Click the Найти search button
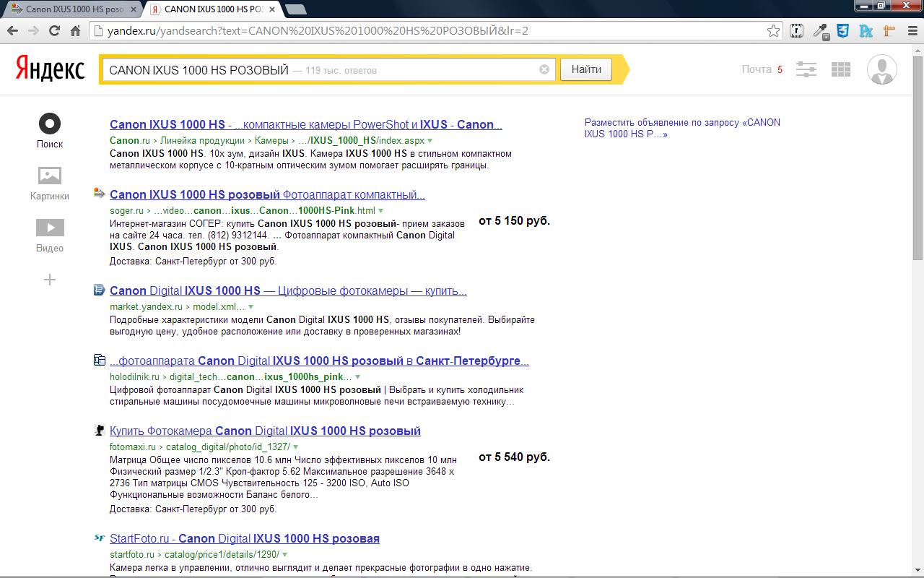This screenshot has width=924, height=578. (586, 69)
